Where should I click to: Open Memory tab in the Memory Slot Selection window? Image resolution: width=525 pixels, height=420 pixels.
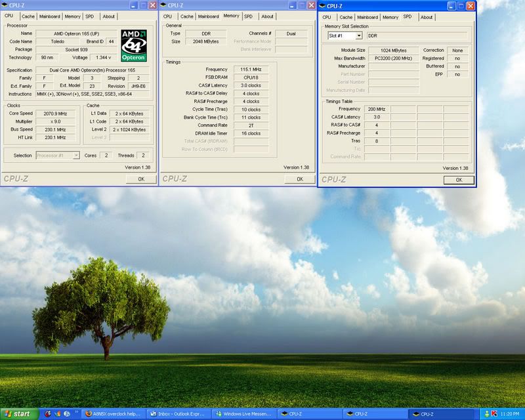[x=390, y=18]
